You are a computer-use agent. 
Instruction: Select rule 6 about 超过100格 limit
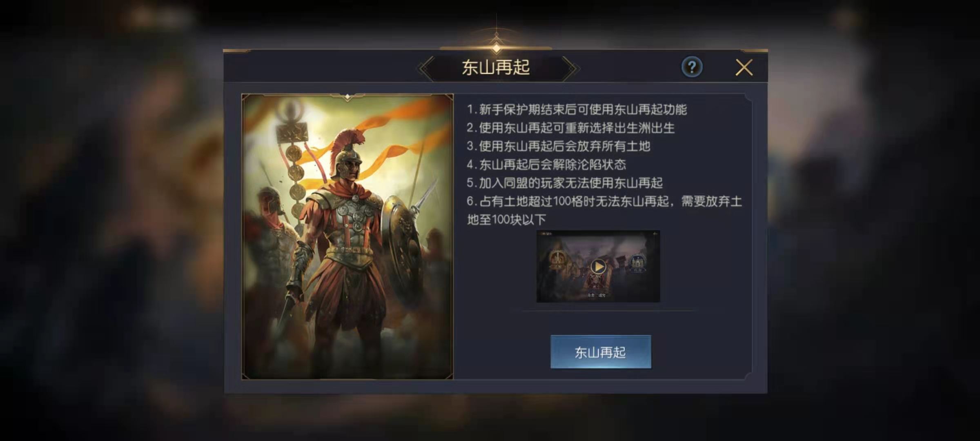click(604, 210)
